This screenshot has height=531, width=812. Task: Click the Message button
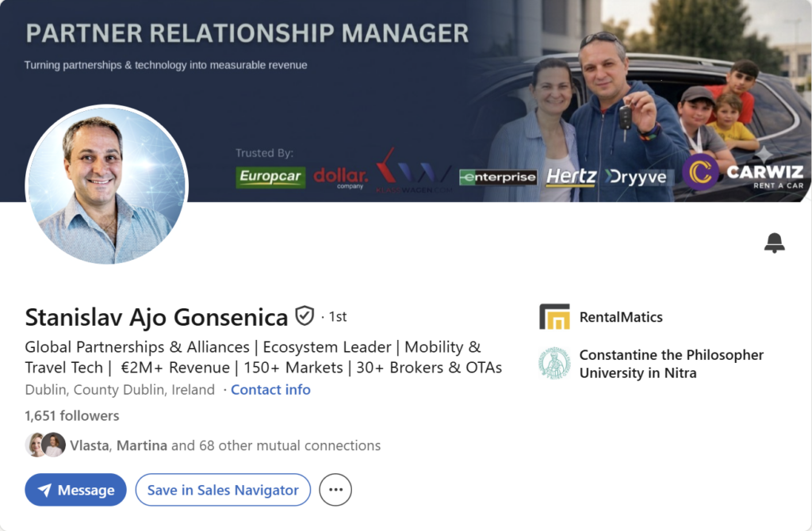click(x=75, y=490)
